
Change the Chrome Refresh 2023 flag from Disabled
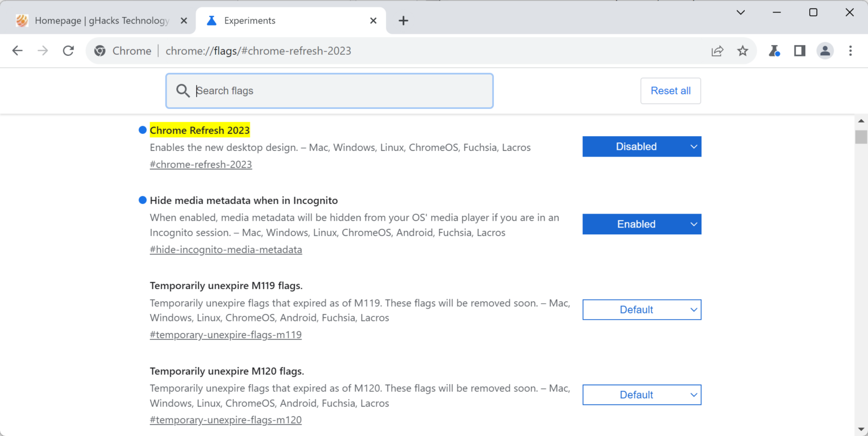coord(641,146)
